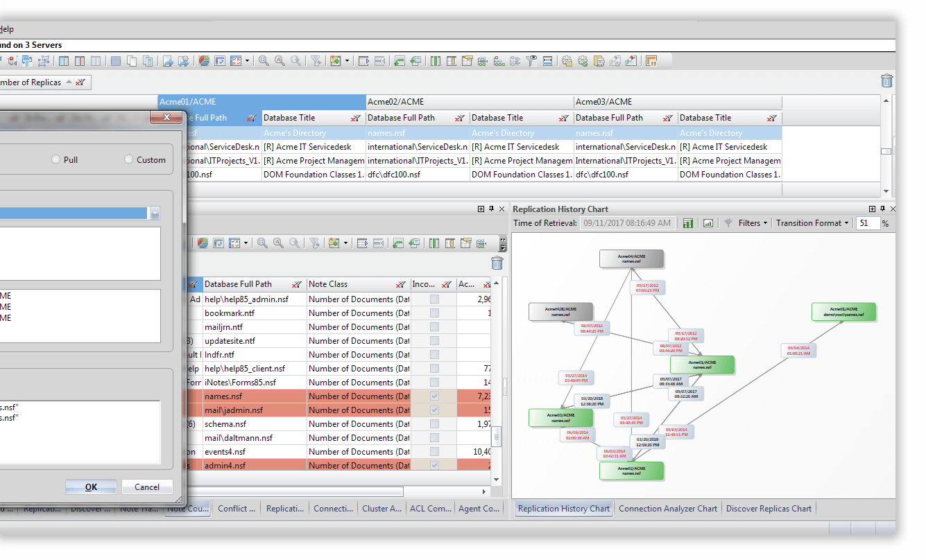Image resolution: width=926 pixels, height=560 pixels.
Task: Toggle checked Inco checkbox for names.nsf row
Action: click(x=434, y=396)
